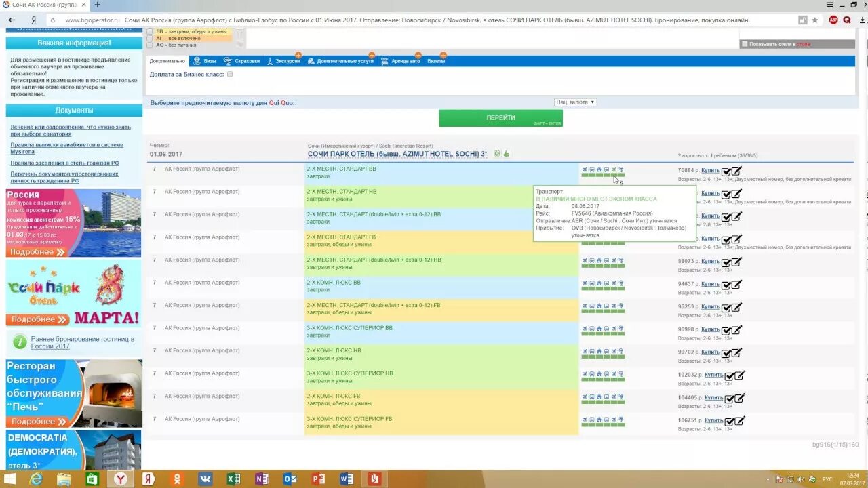This screenshot has height=488, width=868.
Task: Click red Adblock extension icon
Action: click(x=833, y=20)
